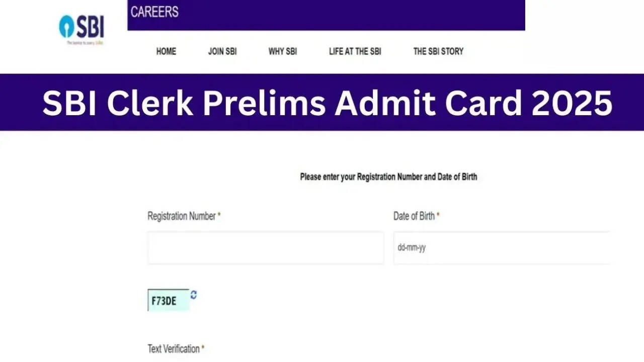Image resolution: width=644 pixels, height=362 pixels.
Task: Open THE SBI STORY section
Action: point(438,51)
